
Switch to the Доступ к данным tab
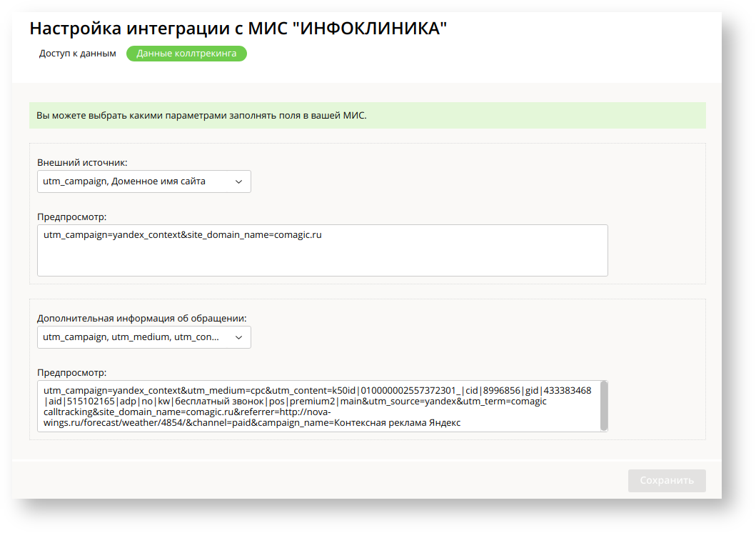(77, 54)
